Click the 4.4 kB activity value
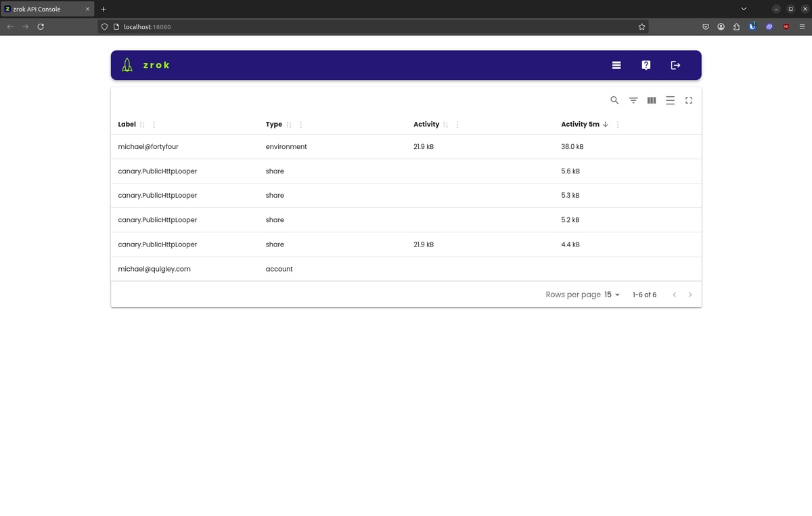Viewport: 812px width, 516px height. point(570,244)
